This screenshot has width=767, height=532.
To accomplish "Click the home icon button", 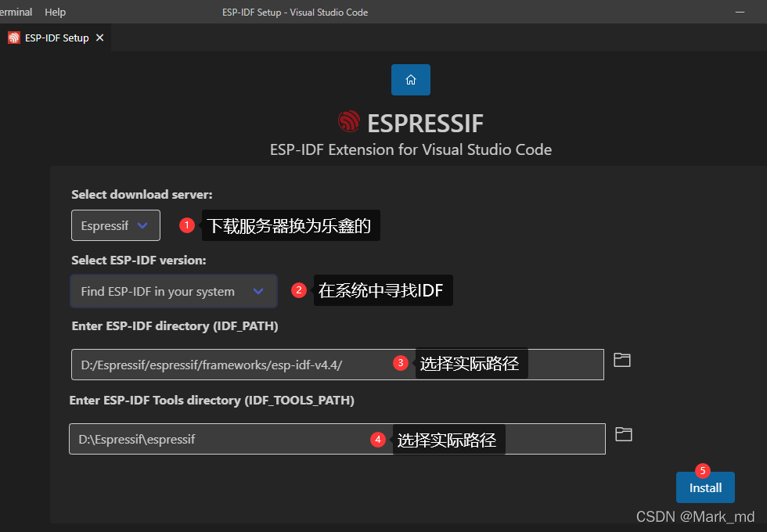I will (x=410, y=80).
